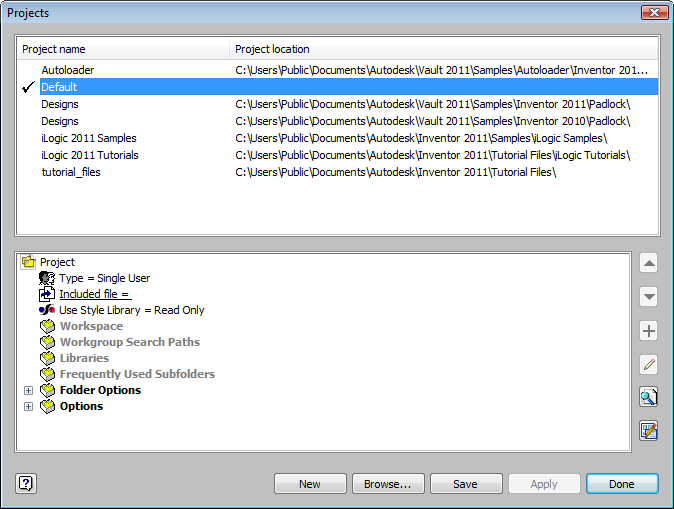Click the Frequently Used Subfolders box icon
This screenshot has width=674, height=509.
pyautogui.click(x=47, y=374)
